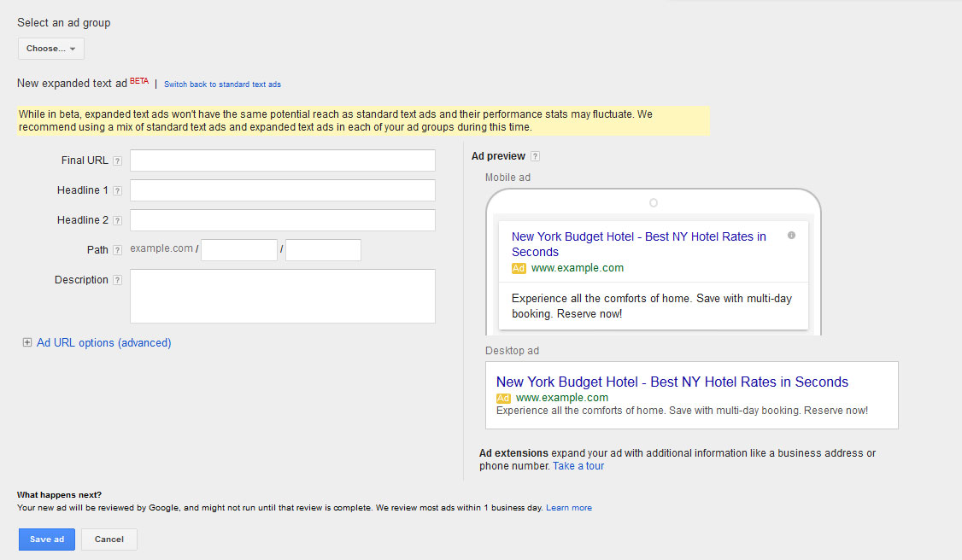
Task: Click the 'Desktop ad' label
Action: [512, 351]
